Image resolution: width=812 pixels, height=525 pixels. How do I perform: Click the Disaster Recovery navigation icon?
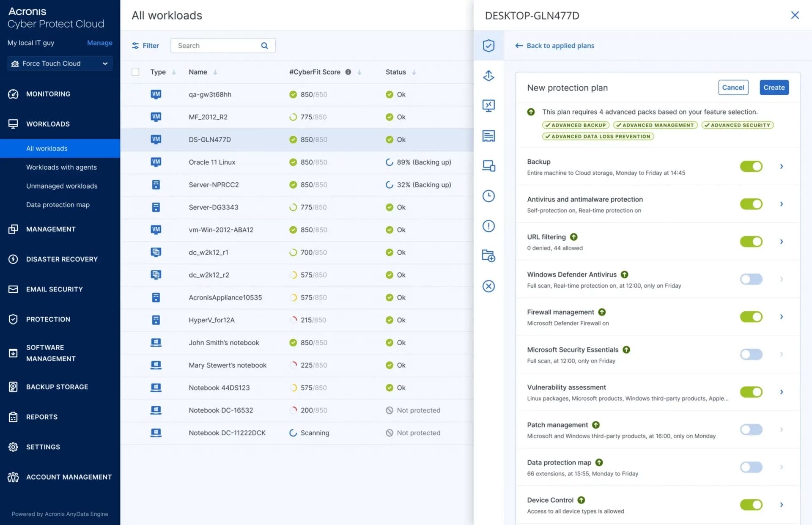(x=12, y=258)
